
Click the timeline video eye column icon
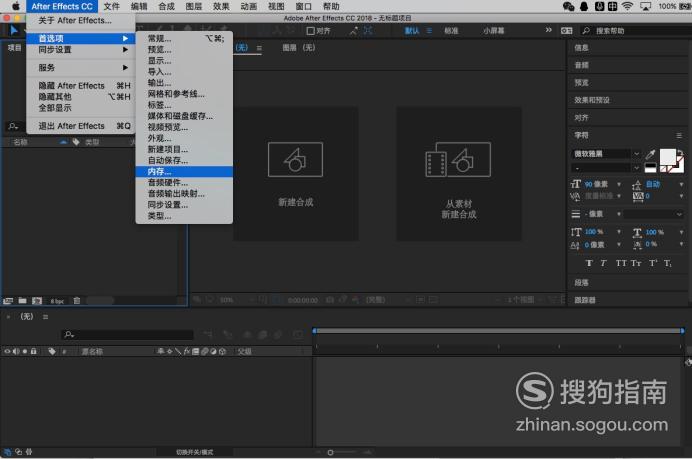pos(8,351)
